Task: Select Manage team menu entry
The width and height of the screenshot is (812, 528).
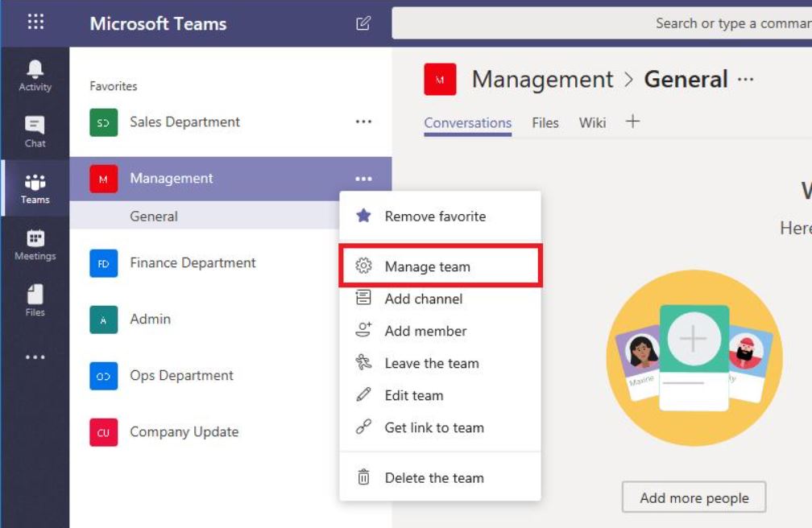Action: (440, 266)
